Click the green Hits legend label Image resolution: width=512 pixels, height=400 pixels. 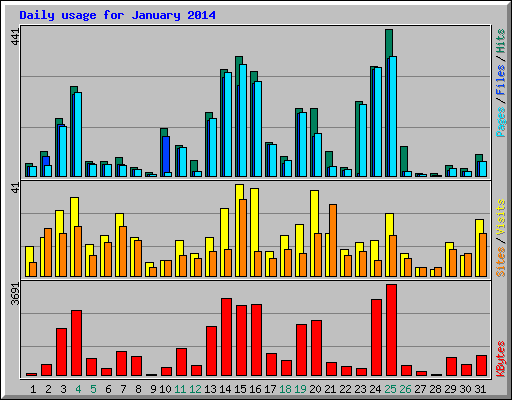tap(501, 41)
